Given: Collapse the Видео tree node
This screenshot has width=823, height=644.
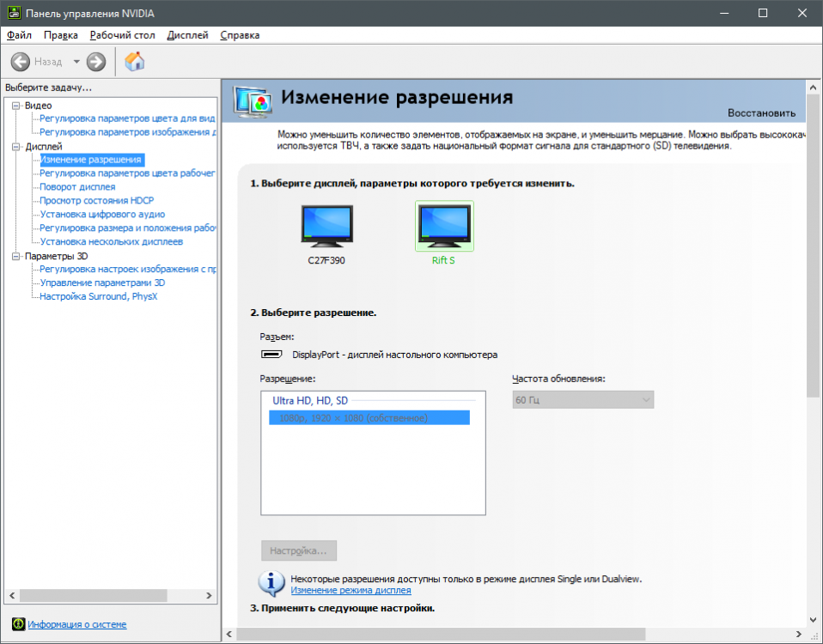Looking at the screenshot, I should click(15, 106).
